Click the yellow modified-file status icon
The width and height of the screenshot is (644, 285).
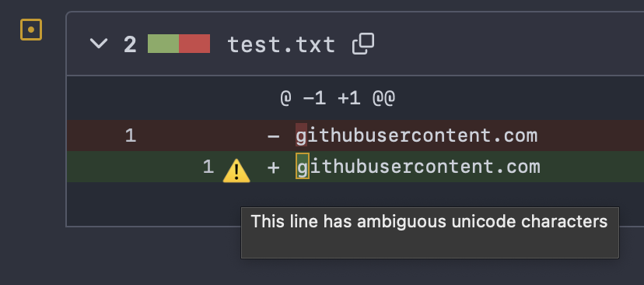[x=31, y=30]
